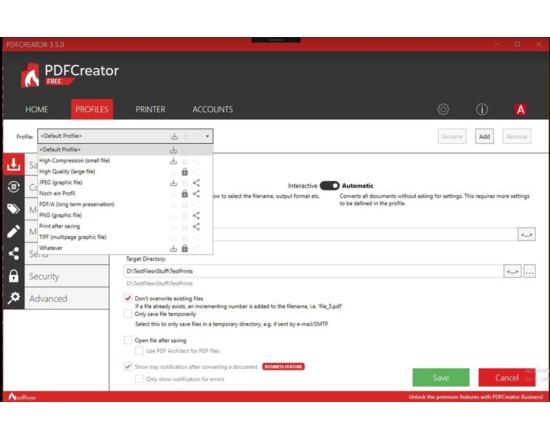550x440 pixels.
Task: Select Noch ein Profil profile
Action: 125,193
